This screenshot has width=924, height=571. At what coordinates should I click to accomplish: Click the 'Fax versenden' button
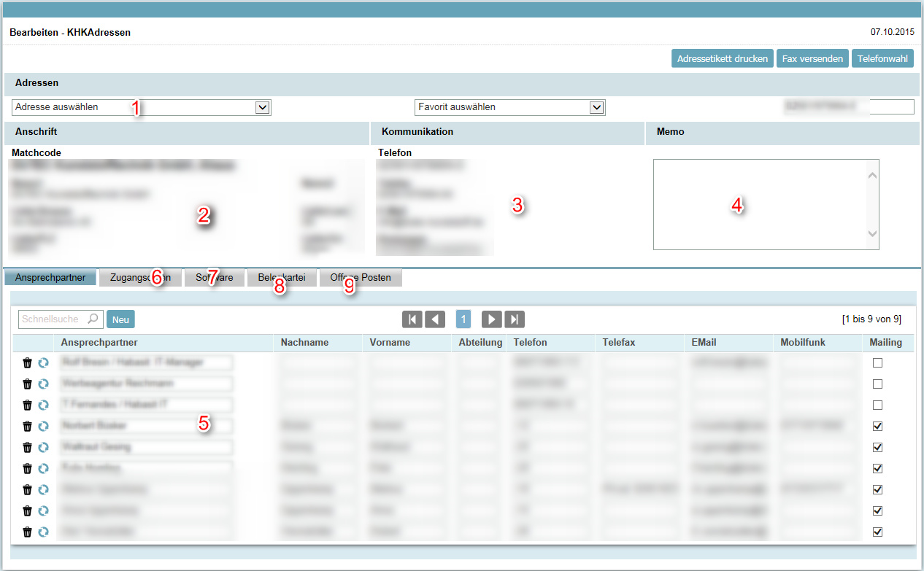(812, 58)
